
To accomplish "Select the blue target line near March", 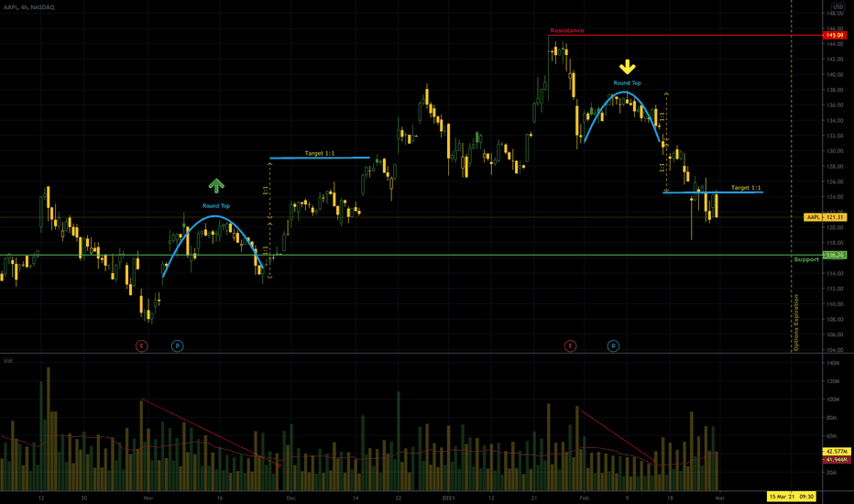I will (712, 192).
